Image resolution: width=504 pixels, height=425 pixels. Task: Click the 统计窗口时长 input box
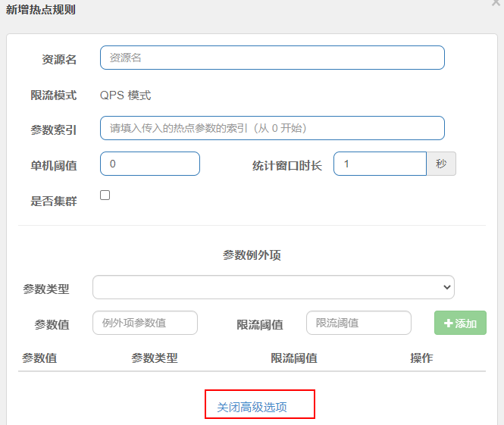pyautogui.click(x=380, y=164)
